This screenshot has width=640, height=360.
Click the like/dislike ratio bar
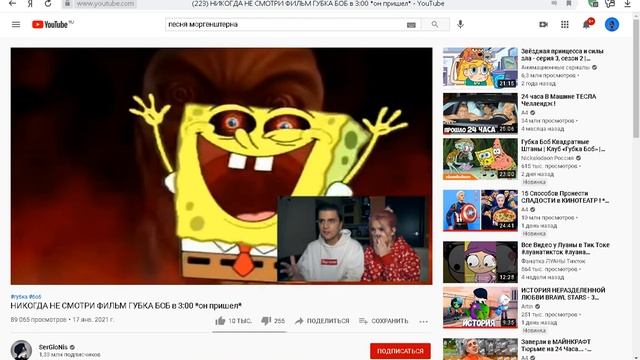tap(249, 332)
